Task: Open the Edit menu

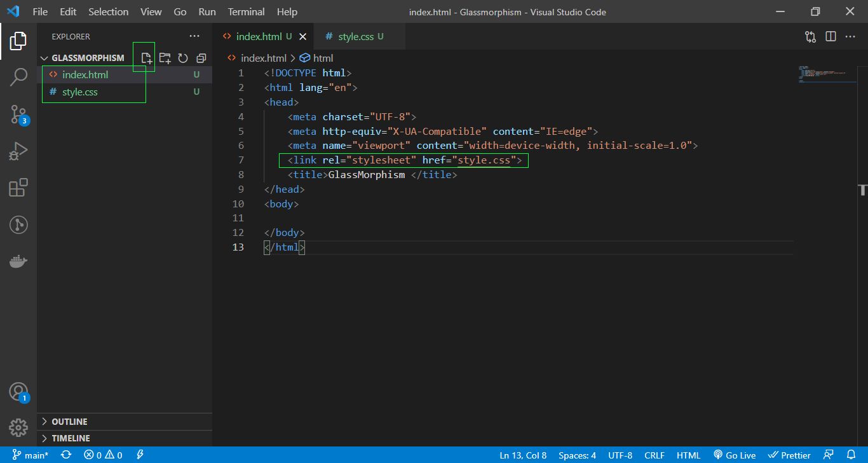Action: click(x=68, y=11)
